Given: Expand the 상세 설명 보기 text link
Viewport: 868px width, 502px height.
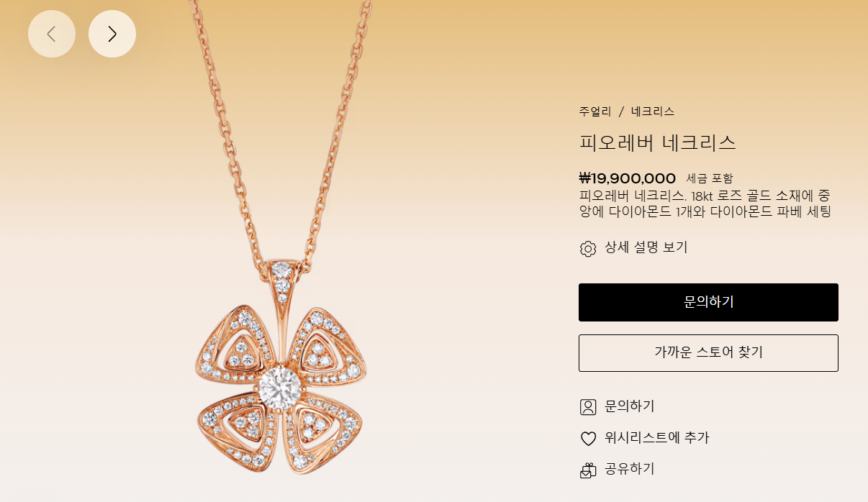Looking at the screenshot, I should click(x=646, y=247).
